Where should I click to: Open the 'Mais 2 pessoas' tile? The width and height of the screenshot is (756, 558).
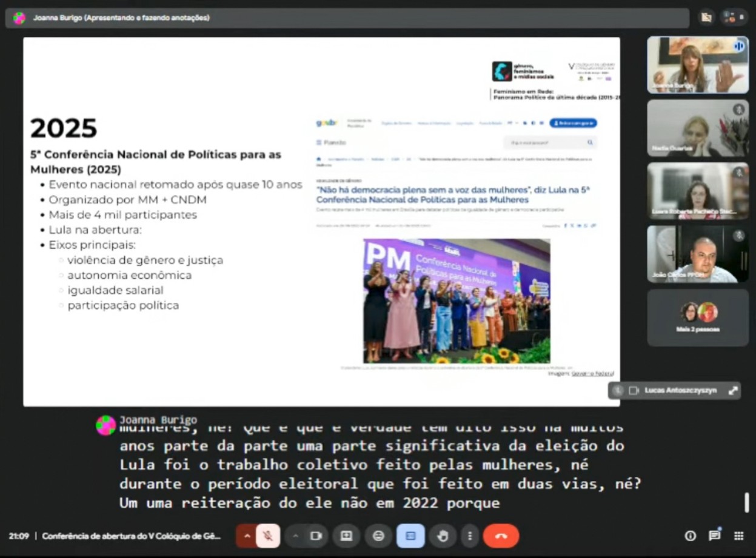click(697, 317)
